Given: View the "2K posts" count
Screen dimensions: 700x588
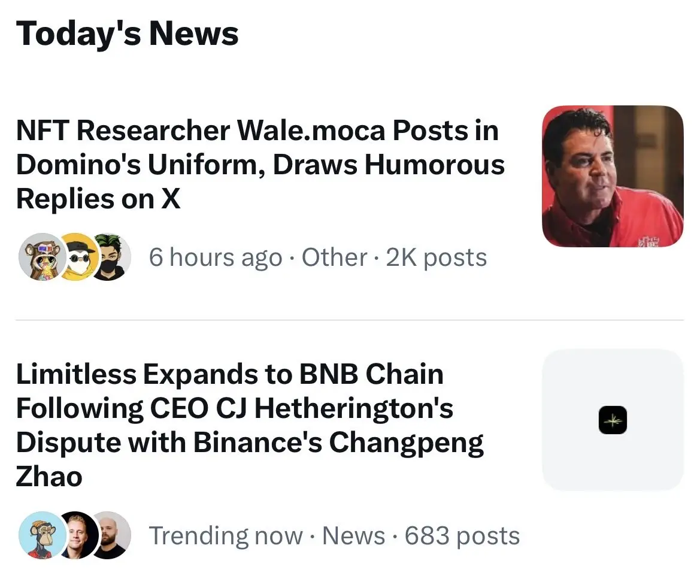Looking at the screenshot, I should click(437, 257).
